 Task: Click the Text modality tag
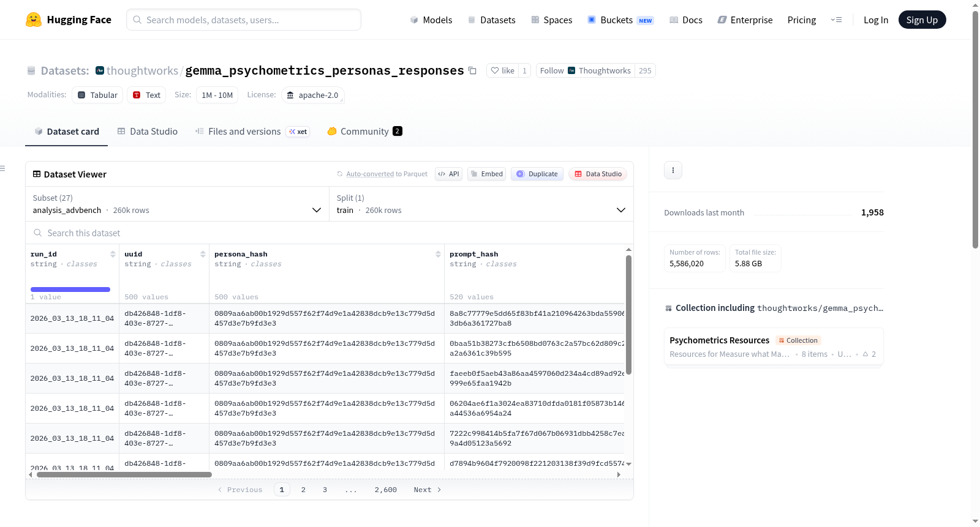146,95
